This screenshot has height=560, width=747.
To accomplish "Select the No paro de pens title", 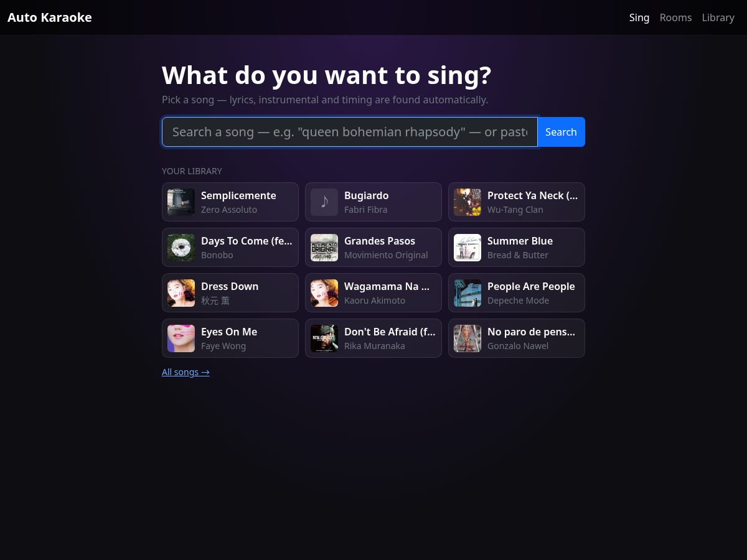I will [x=532, y=332].
